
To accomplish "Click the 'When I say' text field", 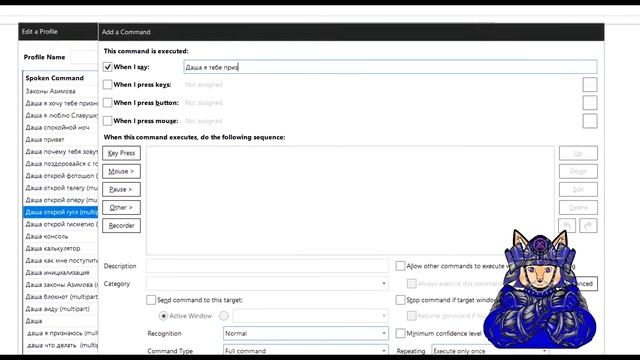I will [390, 67].
